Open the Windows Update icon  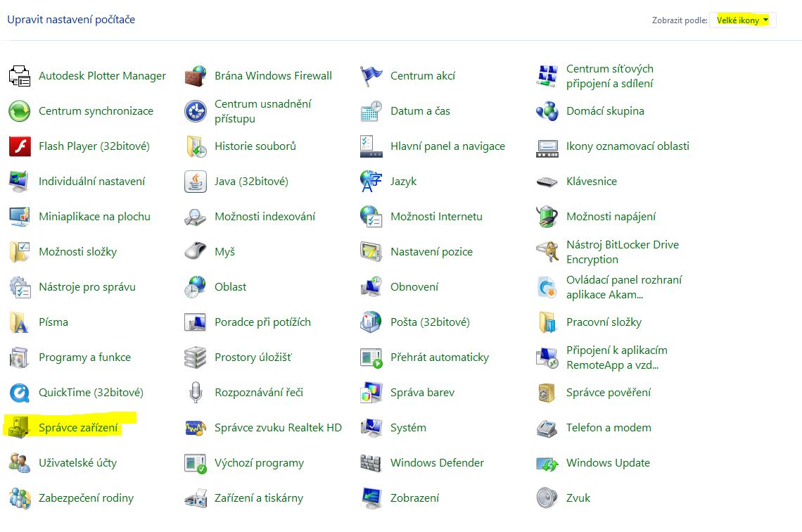pyautogui.click(x=547, y=463)
